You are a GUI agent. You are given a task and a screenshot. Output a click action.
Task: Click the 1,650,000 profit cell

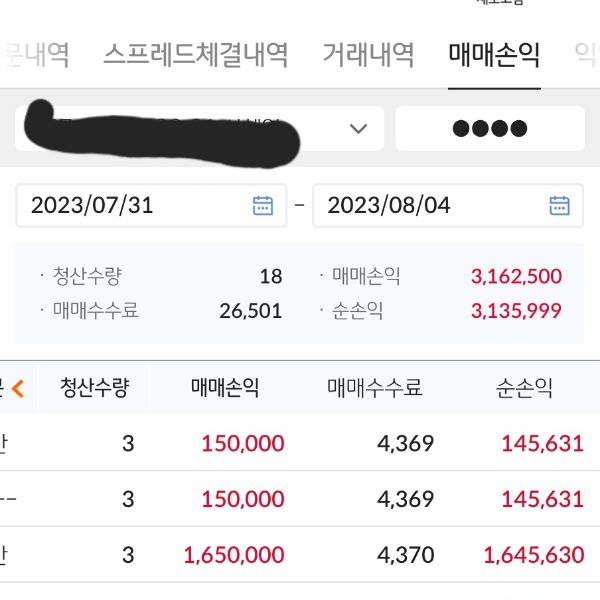click(x=234, y=554)
